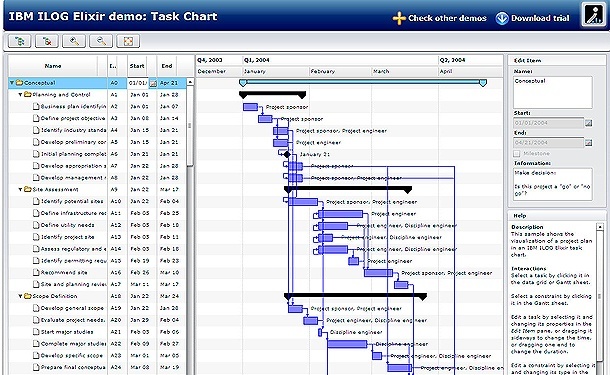Click the End column header
Image resolution: width=610 pixels, height=375 pixels.
tap(167, 66)
